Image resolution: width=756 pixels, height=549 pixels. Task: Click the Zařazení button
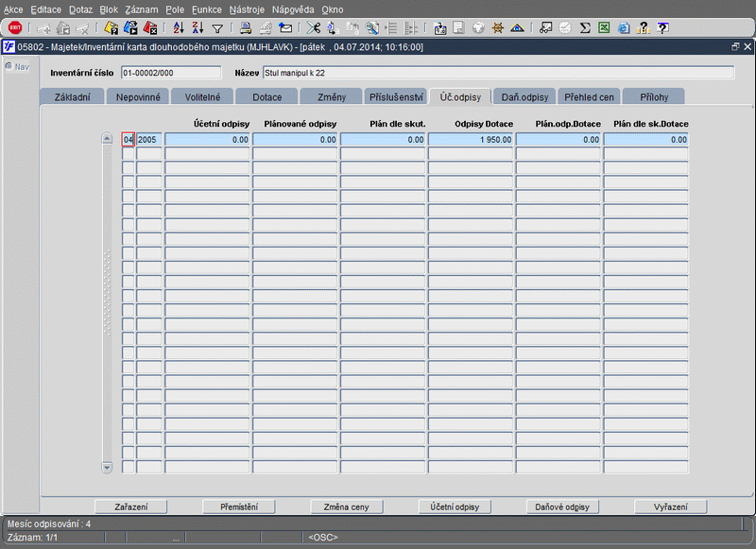[x=131, y=506]
